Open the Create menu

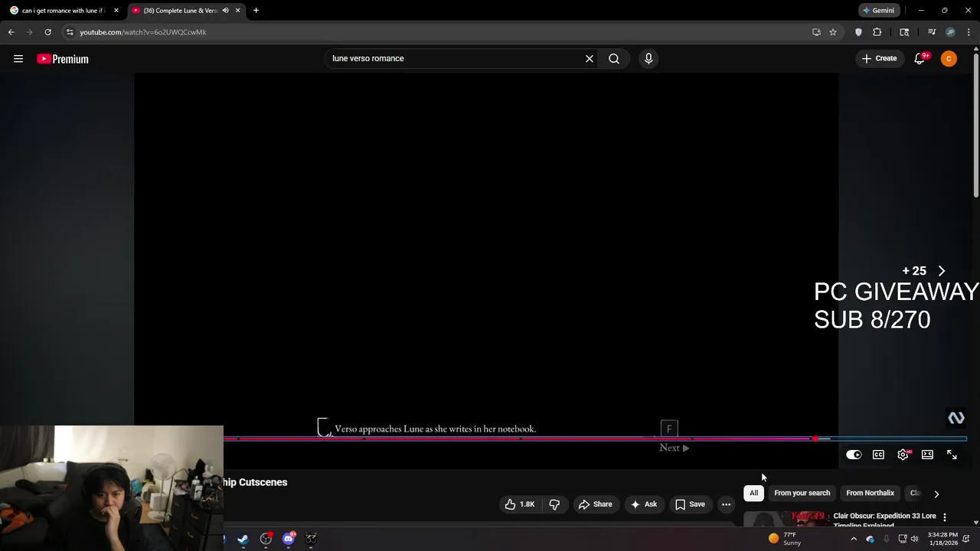(879, 58)
